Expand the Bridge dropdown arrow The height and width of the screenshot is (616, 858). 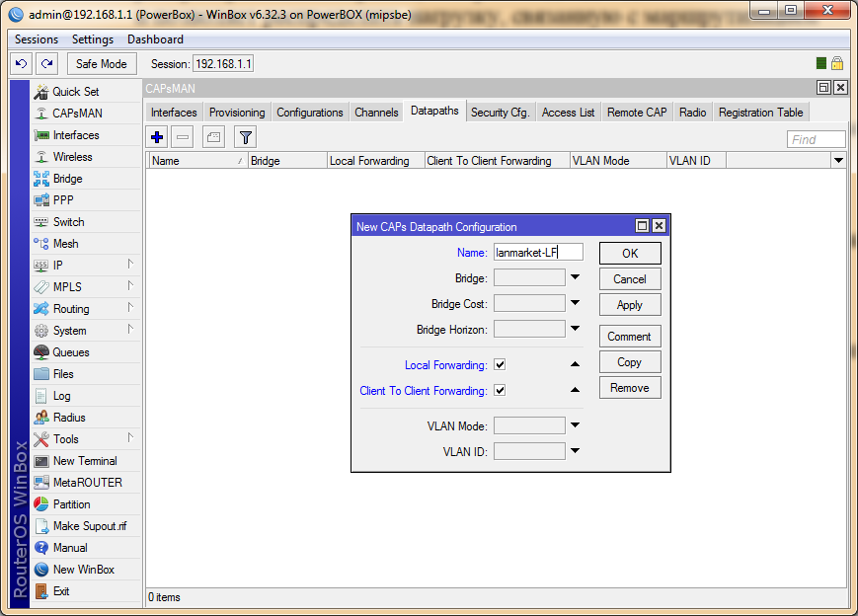click(x=575, y=277)
